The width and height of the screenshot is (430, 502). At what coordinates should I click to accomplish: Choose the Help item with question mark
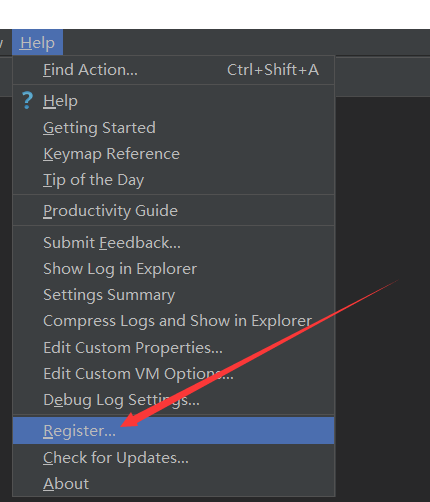173,101
